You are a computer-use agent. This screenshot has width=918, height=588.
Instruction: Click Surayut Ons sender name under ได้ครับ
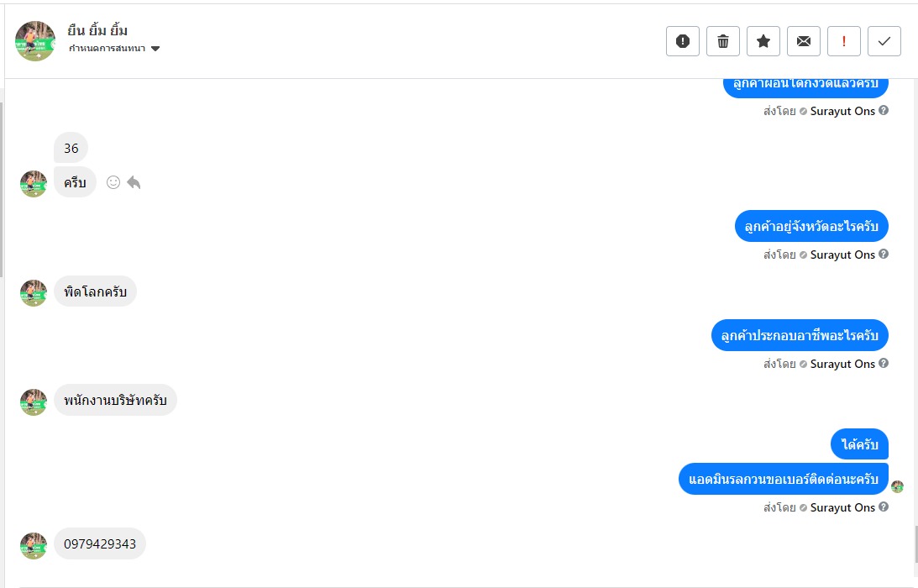click(842, 507)
